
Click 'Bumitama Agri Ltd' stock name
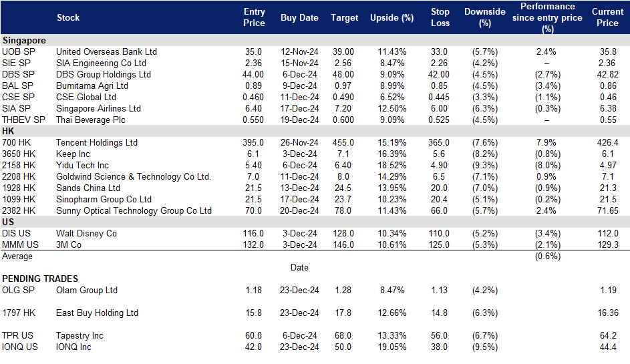pyautogui.click(x=92, y=85)
